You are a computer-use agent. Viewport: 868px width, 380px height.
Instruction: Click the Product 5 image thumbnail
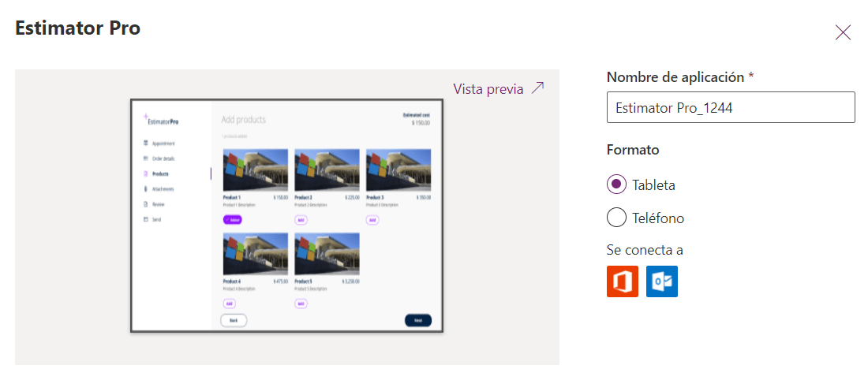[x=327, y=253]
